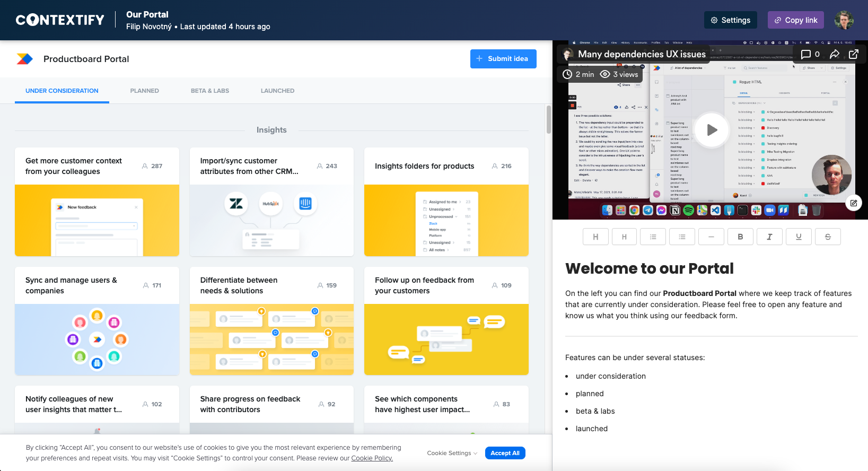Click the 243 votes count

click(x=327, y=166)
